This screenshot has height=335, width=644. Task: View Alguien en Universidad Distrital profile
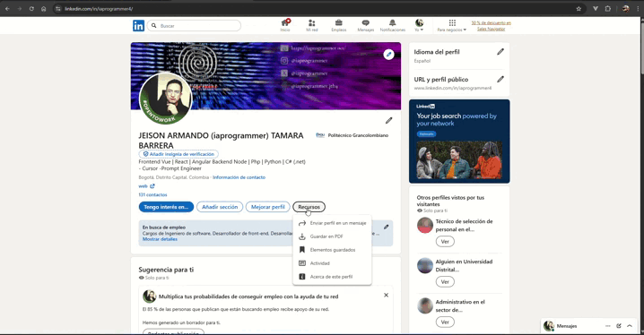(445, 281)
